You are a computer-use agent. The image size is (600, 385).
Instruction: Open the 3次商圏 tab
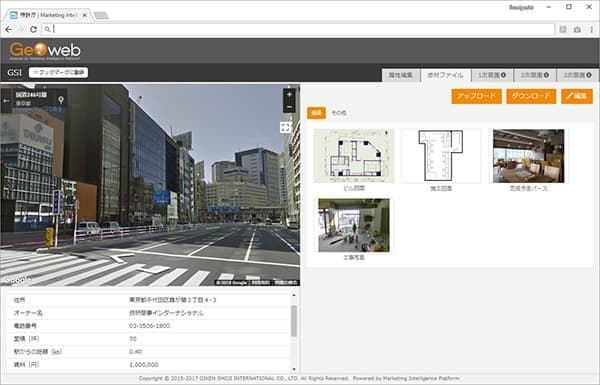(x=577, y=75)
